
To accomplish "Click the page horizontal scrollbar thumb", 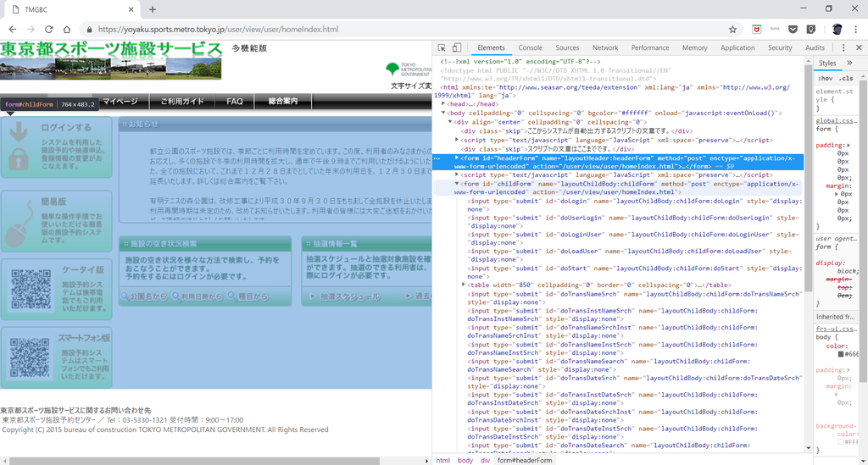I will click(x=194, y=461).
